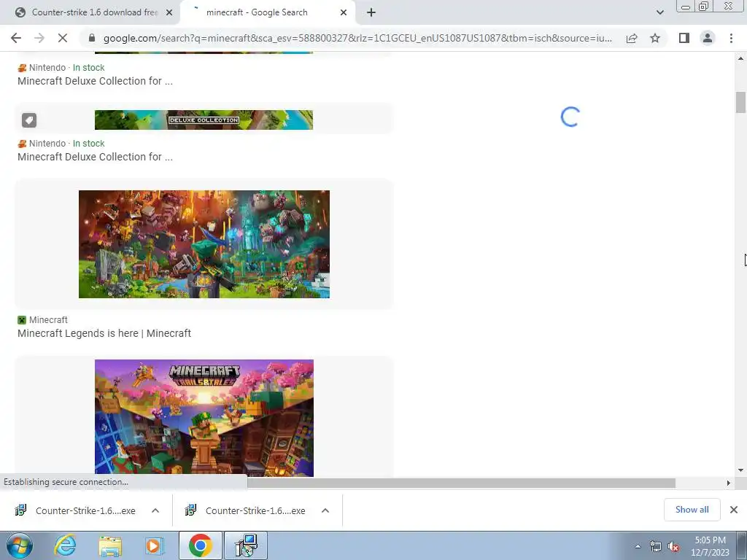Expand the tab search dropdown

point(659,13)
